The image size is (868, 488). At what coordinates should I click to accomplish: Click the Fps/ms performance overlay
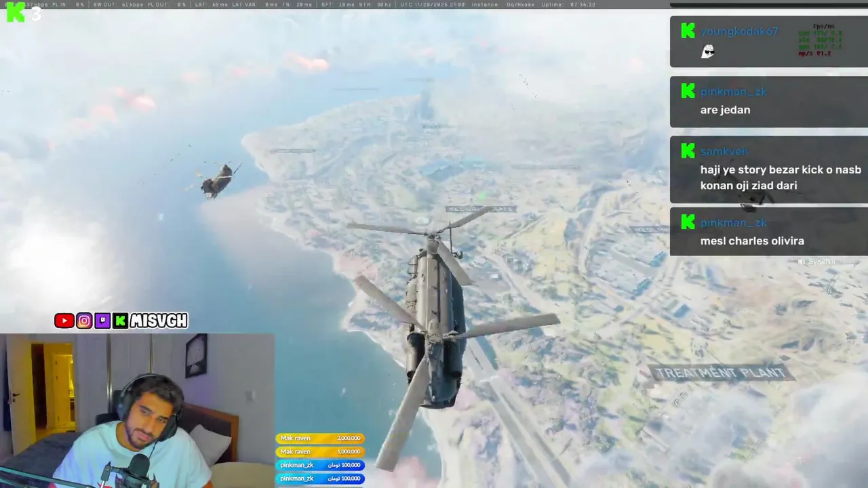[821, 39]
